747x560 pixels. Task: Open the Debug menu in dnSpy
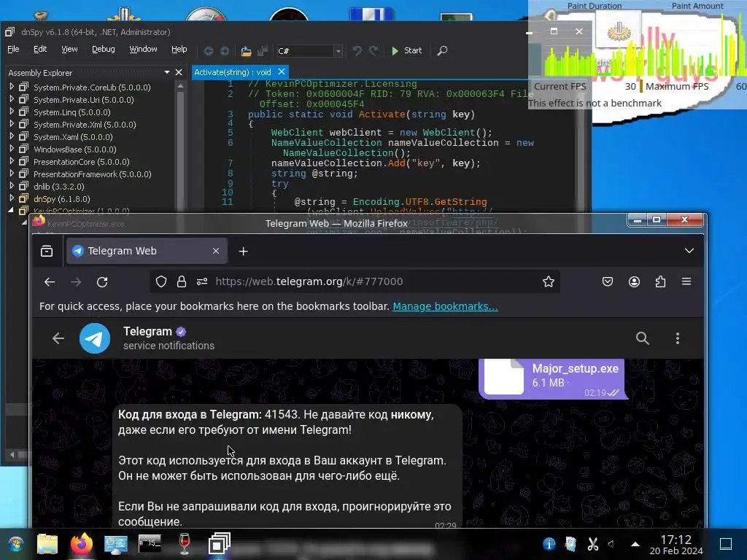(x=104, y=49)
